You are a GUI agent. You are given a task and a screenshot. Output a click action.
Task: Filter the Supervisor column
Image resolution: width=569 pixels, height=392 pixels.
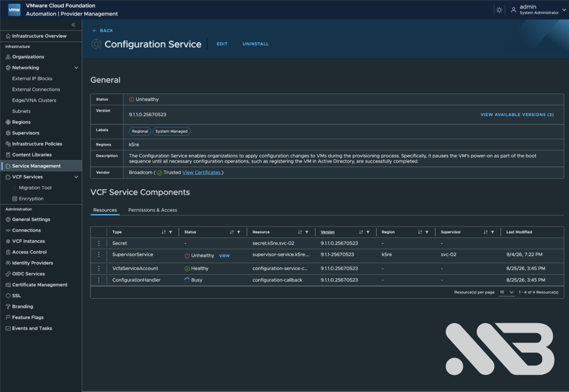coord(493,232)
